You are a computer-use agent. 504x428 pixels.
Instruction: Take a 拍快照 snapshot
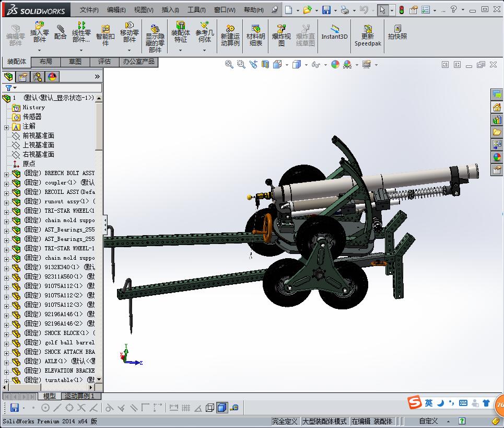tap(397, 32)
